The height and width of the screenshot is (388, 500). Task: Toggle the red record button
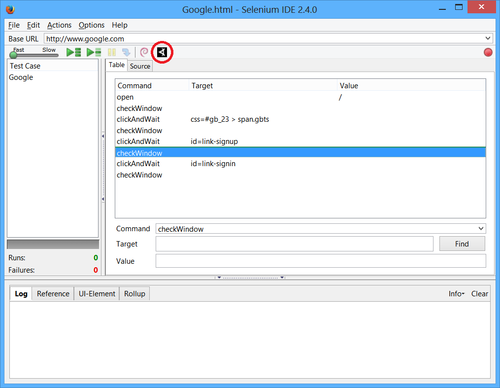pos(488,52)
